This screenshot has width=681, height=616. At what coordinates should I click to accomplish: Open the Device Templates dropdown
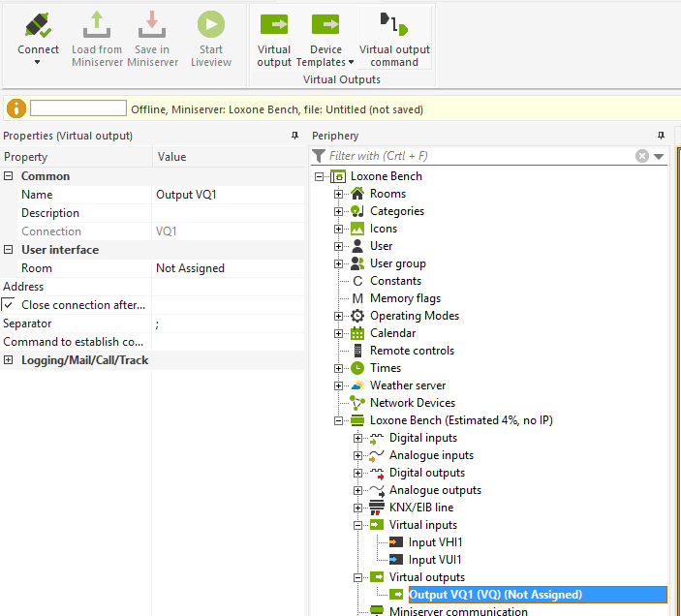(x=325, y=62)
